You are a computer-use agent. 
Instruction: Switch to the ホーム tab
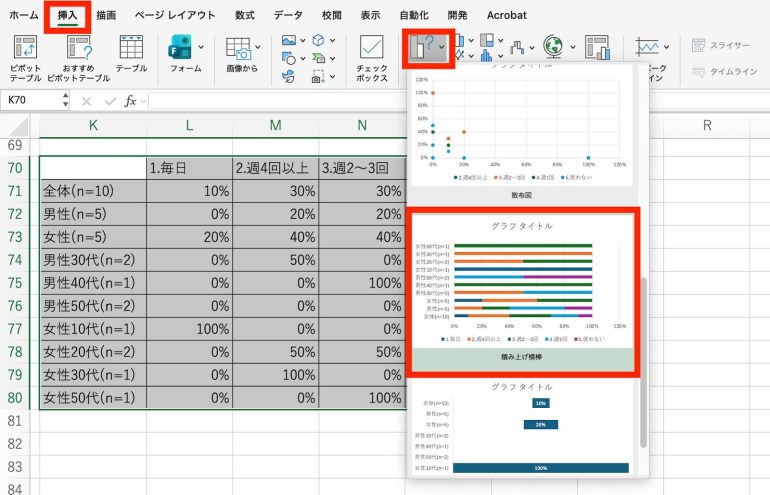(x=23, y=15)
